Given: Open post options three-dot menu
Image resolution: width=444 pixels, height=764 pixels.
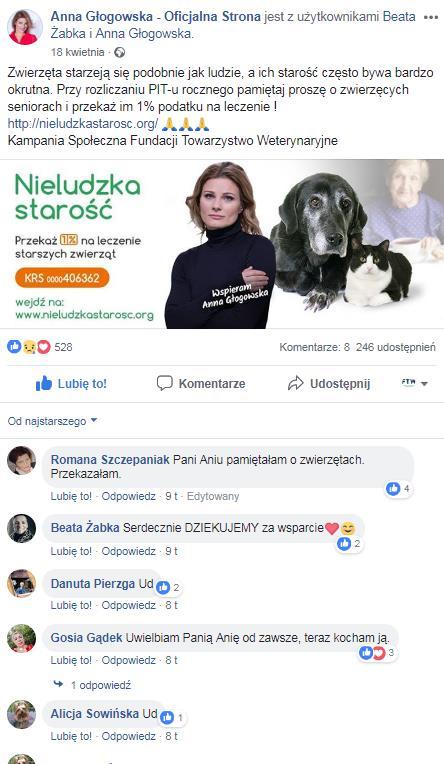Looking at the screenshot, I should tap(431, 17).
